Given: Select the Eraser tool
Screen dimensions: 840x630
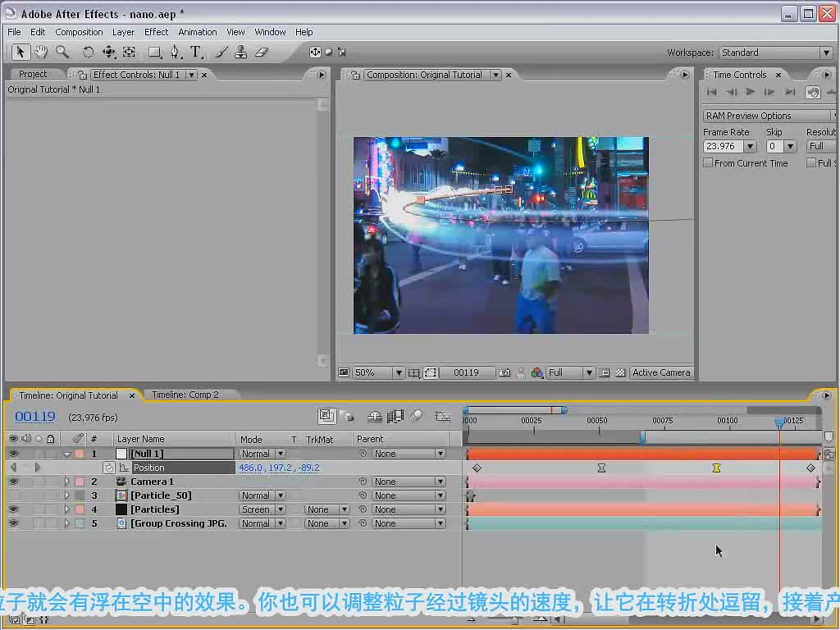Looking at the screenshot, I should (262, 52).
